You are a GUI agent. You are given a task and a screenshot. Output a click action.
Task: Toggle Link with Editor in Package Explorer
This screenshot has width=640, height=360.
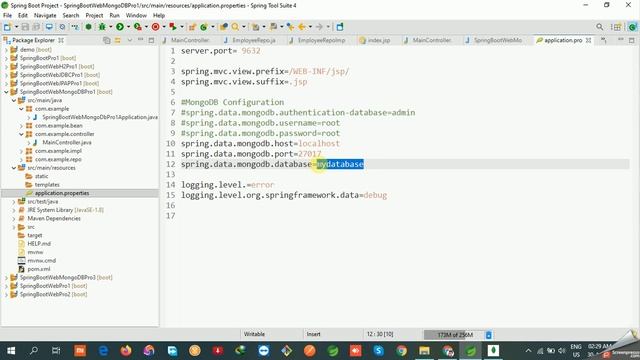click(x=118, y=40)
